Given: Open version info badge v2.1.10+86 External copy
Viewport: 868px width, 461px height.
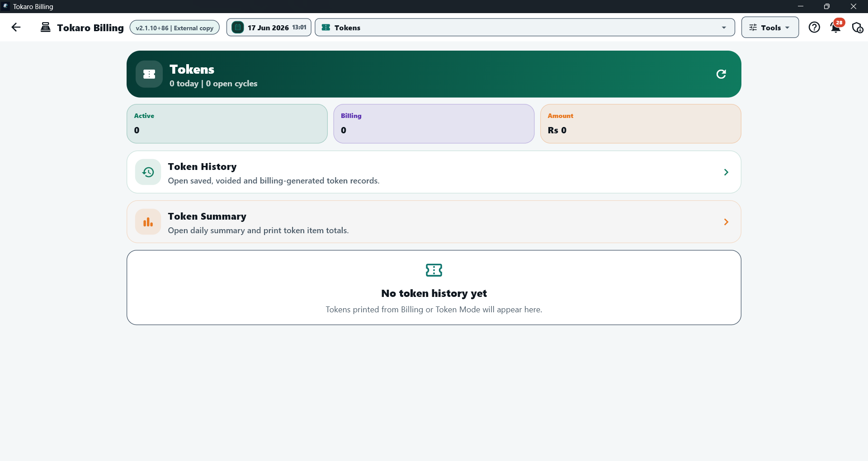Looking at the screenshot, I should click(x=175, y=28).
